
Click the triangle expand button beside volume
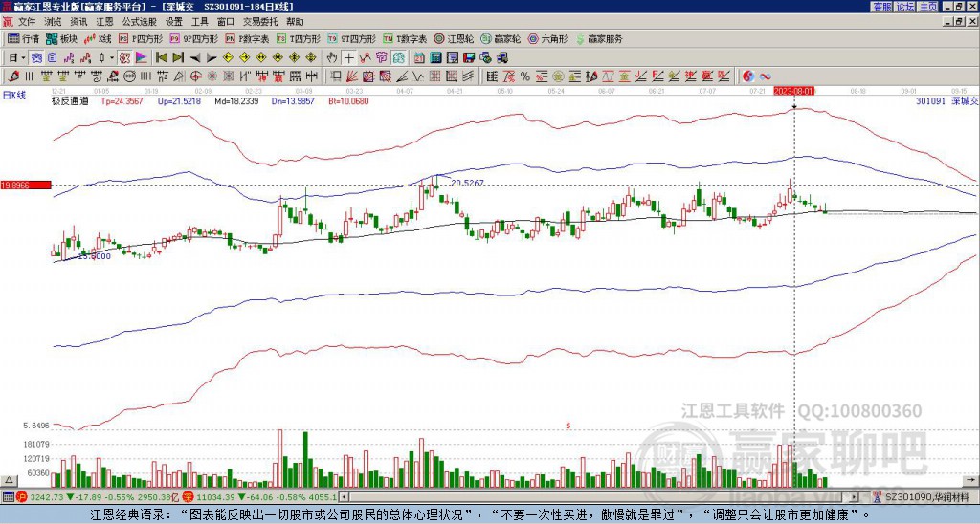(8, 480)
